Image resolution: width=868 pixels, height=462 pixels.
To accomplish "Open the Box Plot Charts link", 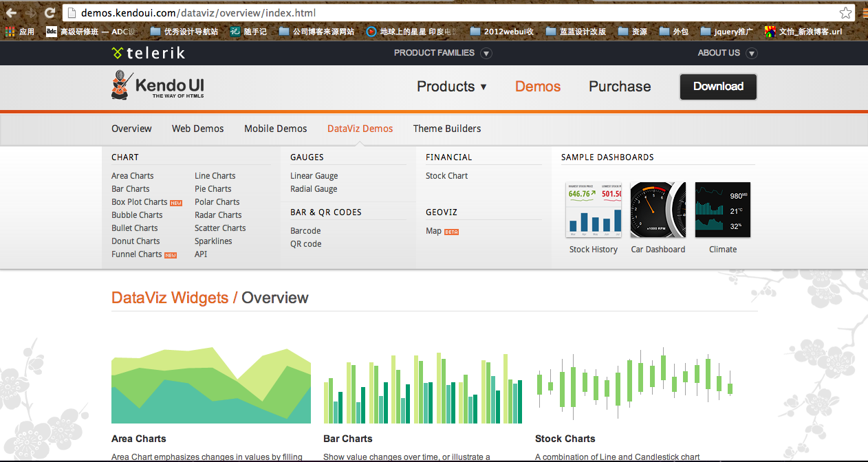I will pyautogui.click(x=140, y=202).
